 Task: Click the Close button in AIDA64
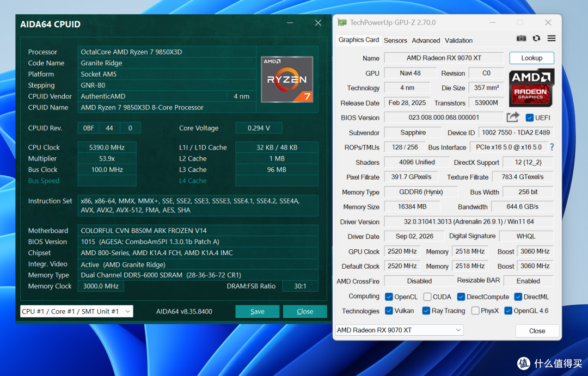click(305, 312)
